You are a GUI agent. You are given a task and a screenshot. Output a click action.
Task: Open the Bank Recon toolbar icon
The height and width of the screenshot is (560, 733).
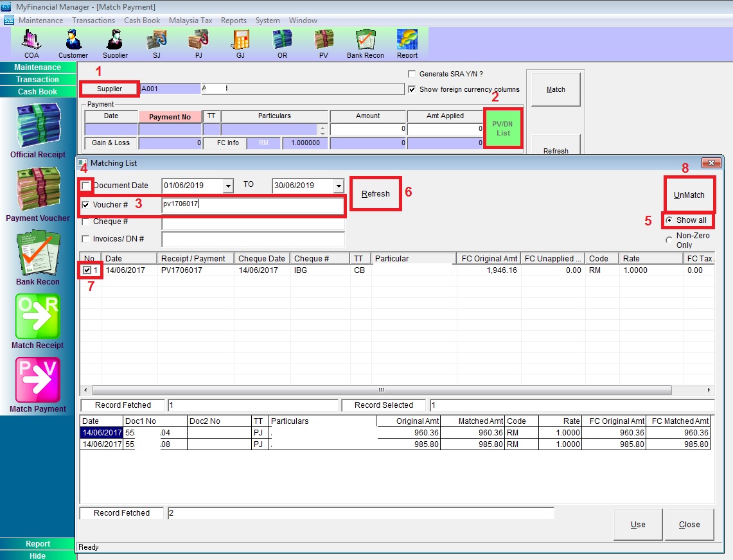(365, 43)
